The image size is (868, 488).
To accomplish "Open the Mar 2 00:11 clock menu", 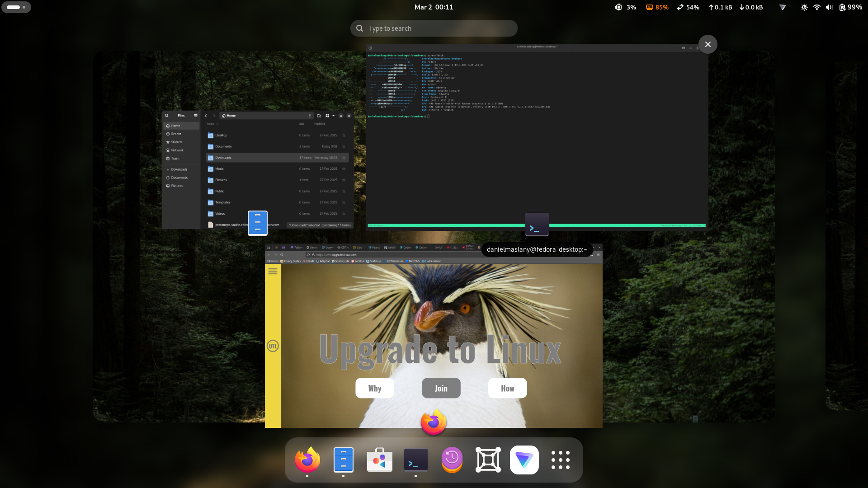I will pos(434,7).
